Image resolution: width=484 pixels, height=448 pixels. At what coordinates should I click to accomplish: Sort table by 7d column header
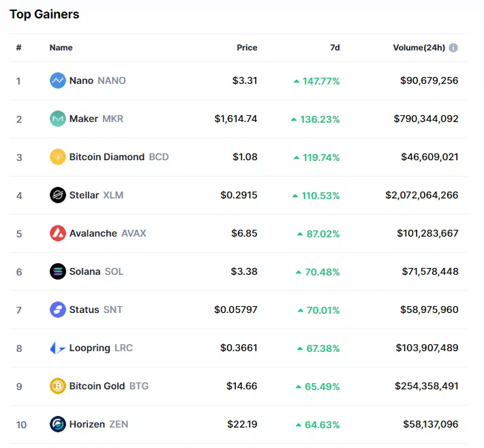[x=335, y=48]
